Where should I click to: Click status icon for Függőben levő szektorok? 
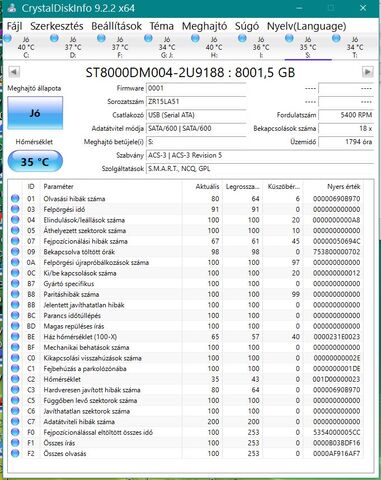click(15, 400)
